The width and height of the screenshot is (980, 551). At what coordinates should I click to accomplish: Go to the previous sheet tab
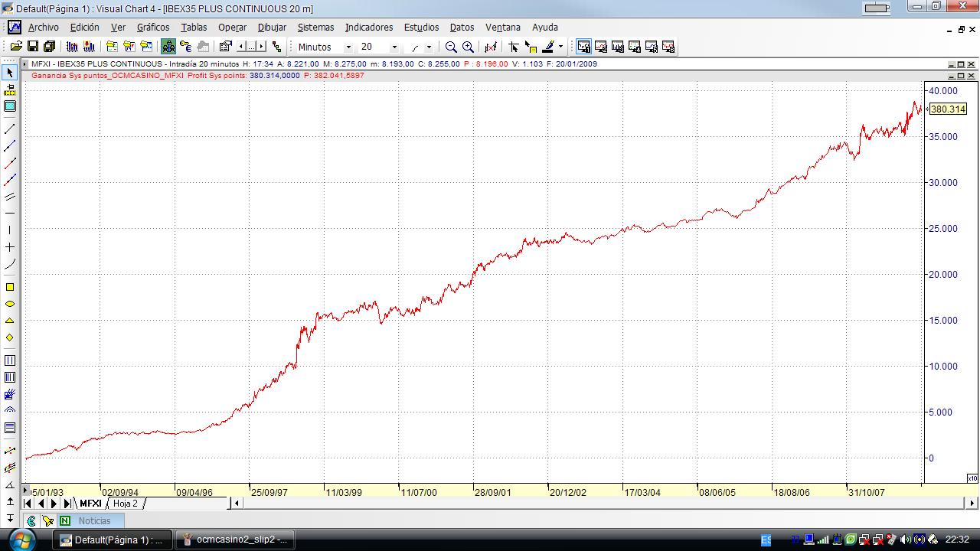tap(41, 504)
